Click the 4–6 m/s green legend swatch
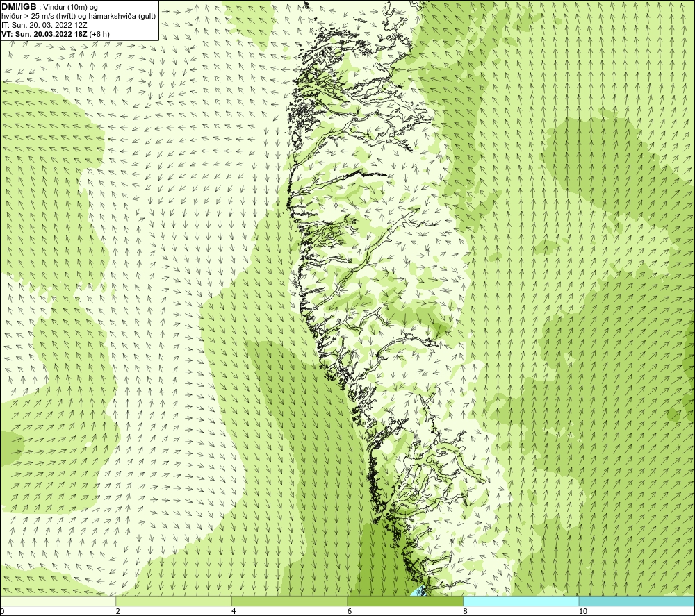695x616 pixels. [x=289, y=601]
